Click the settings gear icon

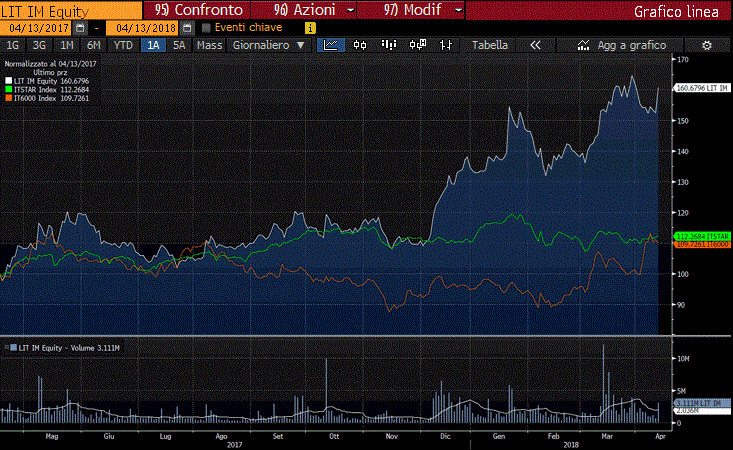707,45
